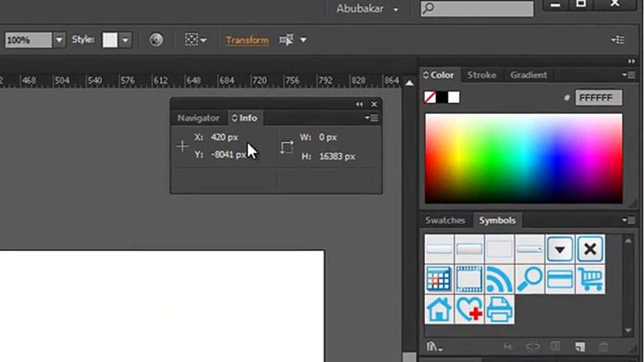
Task: Select the credit card symbol
Action: (x=559, y=279)
